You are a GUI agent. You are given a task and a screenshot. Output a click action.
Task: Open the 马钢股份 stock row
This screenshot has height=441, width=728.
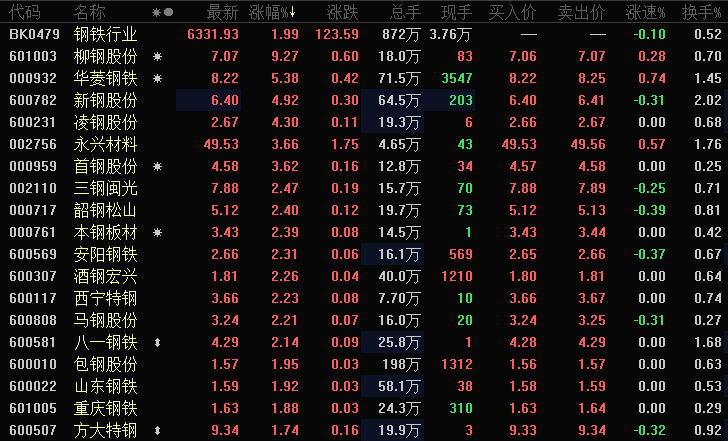pyautogui.click(x=364, y=320)
